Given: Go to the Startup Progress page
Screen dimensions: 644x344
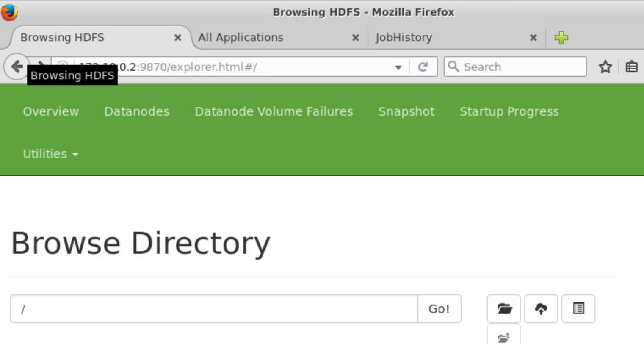Looking at the screenshot, I should pyautogui.click(x=509, y=111).
